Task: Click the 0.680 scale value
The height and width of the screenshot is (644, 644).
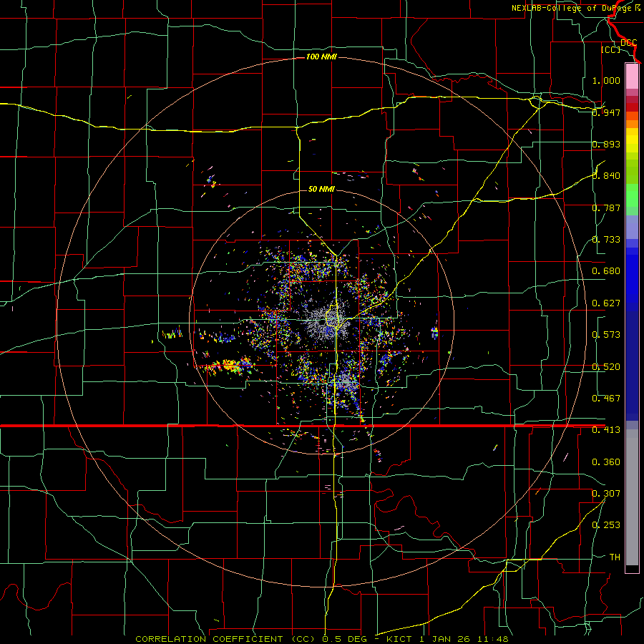Action: [x=606, y=271]
